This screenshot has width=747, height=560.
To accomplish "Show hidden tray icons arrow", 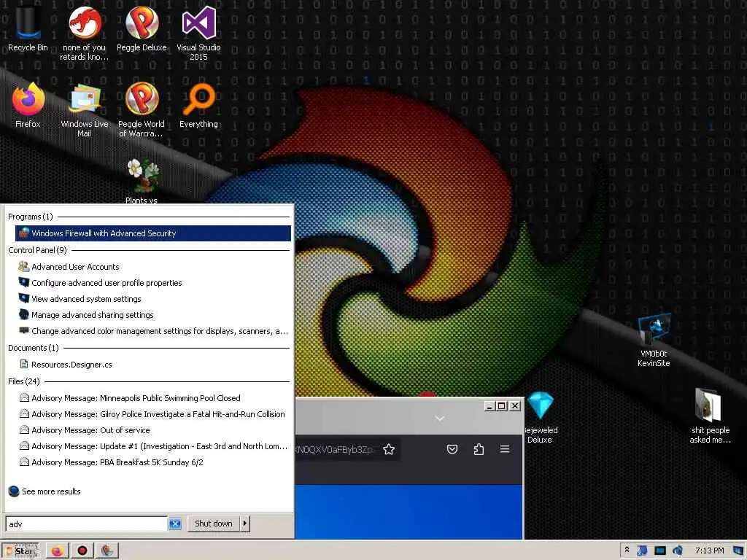I will point(627,550).
